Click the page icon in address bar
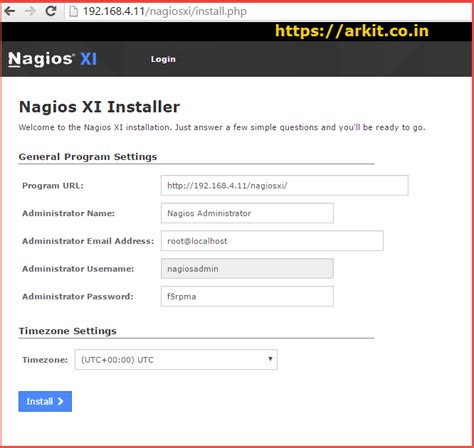Image resolution: width=474 pixels, height=448 pixels. [x=73, y=12]
